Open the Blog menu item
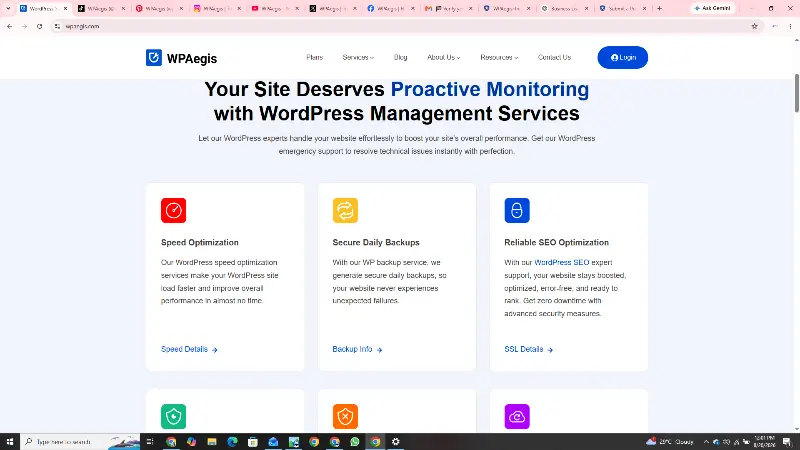This screenshot has height=450, width=800. 401,58
